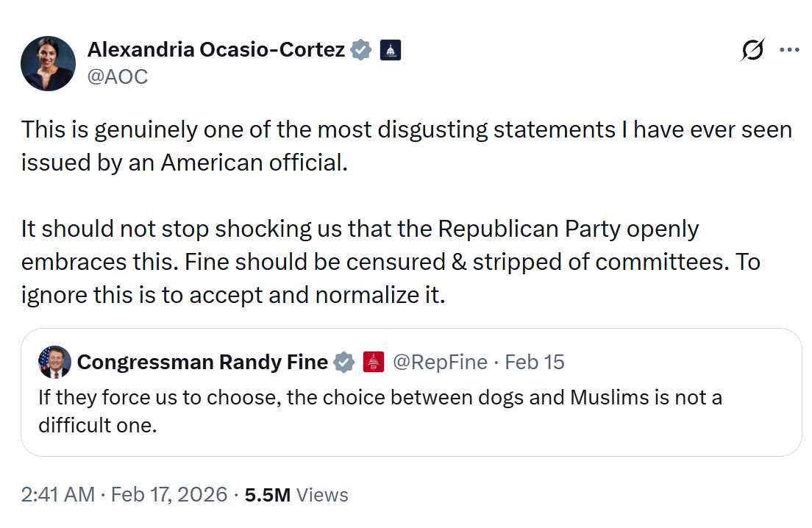The height and width of the screenshot is (528, 812).
Task: Click the 'most disgusting statements' first paragraph
Action: click(406, 145)
